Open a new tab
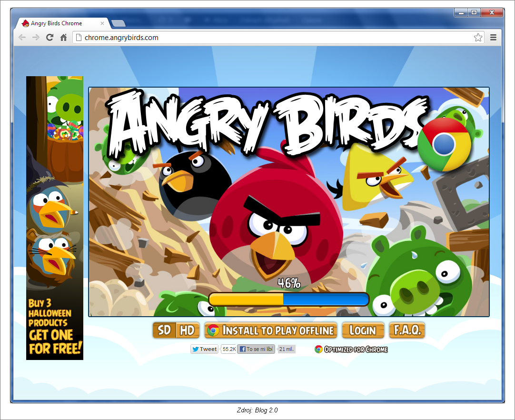 tap(119, 23)
